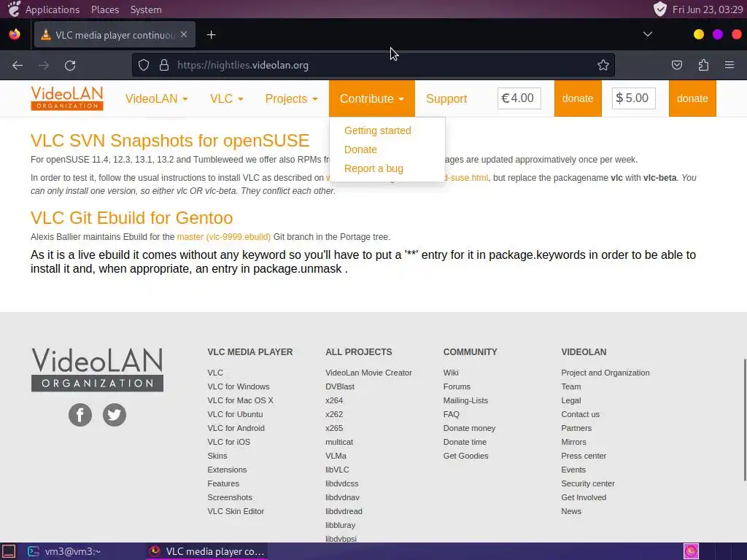This screenshot has width=747, height=560.
Task: Open the community Wiki link
Action: pos(451,373)
